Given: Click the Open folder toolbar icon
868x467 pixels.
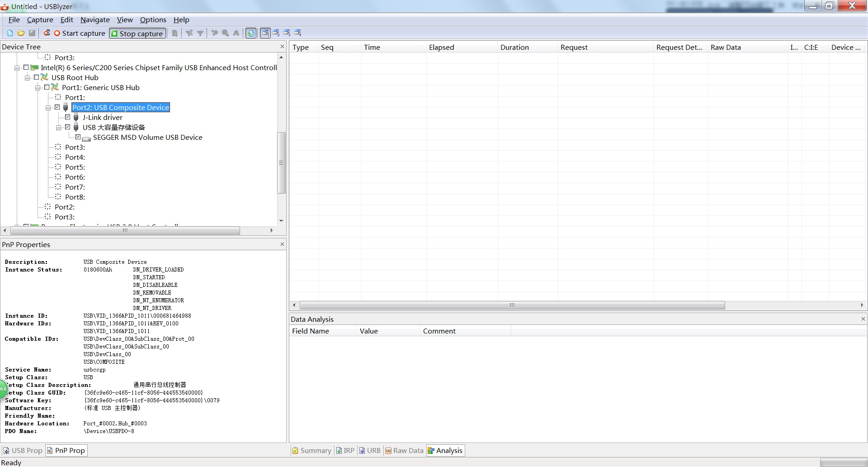Looking at the screenshot, I should [x=21, y=33].
